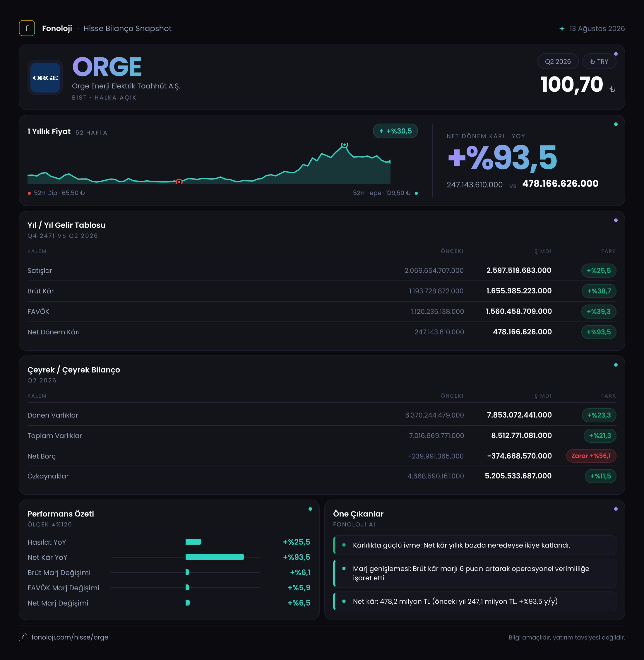Click the green dot on Performans Özeti card

click(x=310, y=509)
